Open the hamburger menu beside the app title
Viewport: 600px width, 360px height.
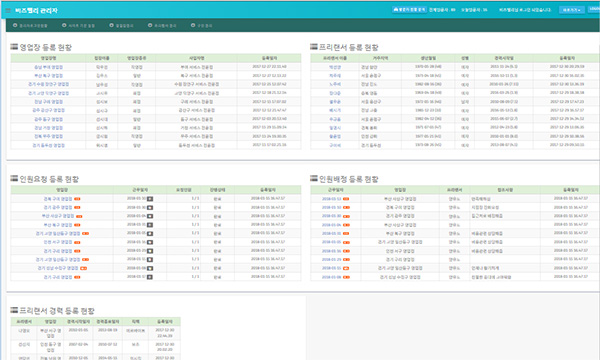[8, 11]
